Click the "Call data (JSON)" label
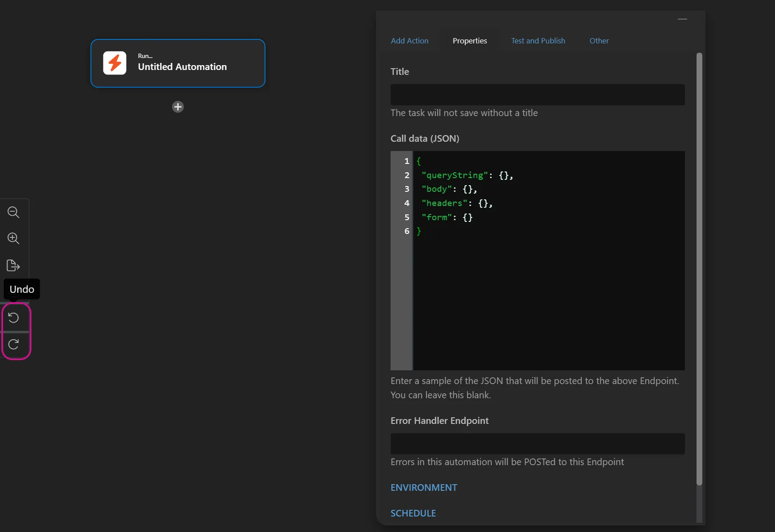775x532 pixels. click(425, 139)
